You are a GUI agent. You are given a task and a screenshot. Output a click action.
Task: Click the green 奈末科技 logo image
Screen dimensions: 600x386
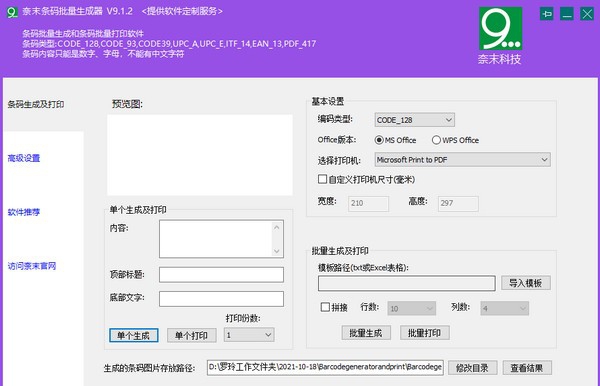click(x=501, y=29)
